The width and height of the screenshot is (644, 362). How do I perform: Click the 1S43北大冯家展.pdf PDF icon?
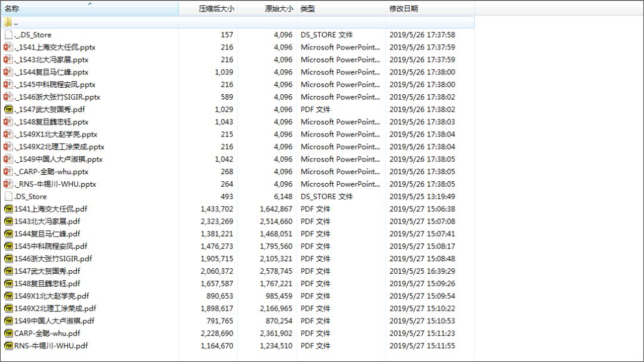tap(8, 221)
